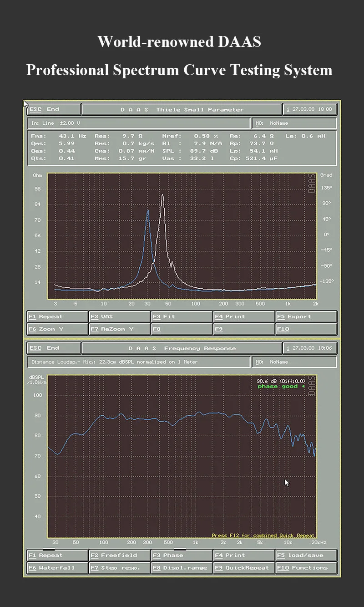The image size is (364, 607).
Task: Show F3 Phase view
Action: pos(182,556)
